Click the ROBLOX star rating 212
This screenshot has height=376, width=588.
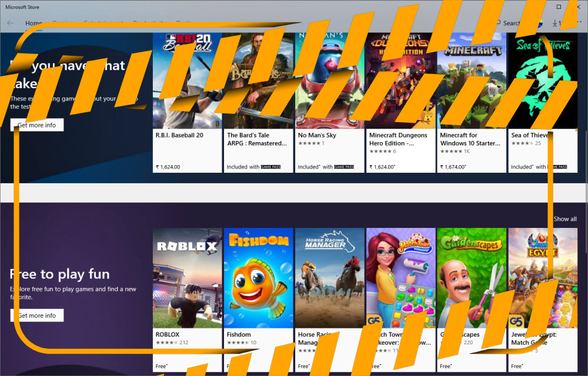pyautogui.click(x=172, y=343)
